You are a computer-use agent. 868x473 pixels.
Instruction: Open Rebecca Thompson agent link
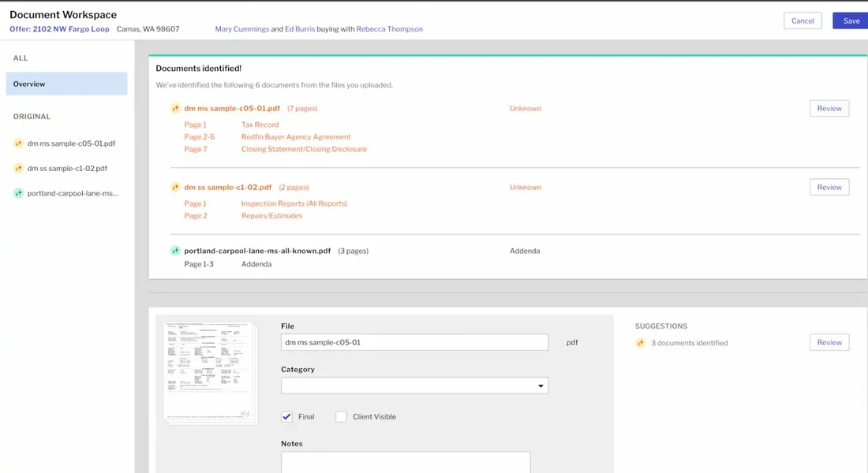click(x=389, y=28)
